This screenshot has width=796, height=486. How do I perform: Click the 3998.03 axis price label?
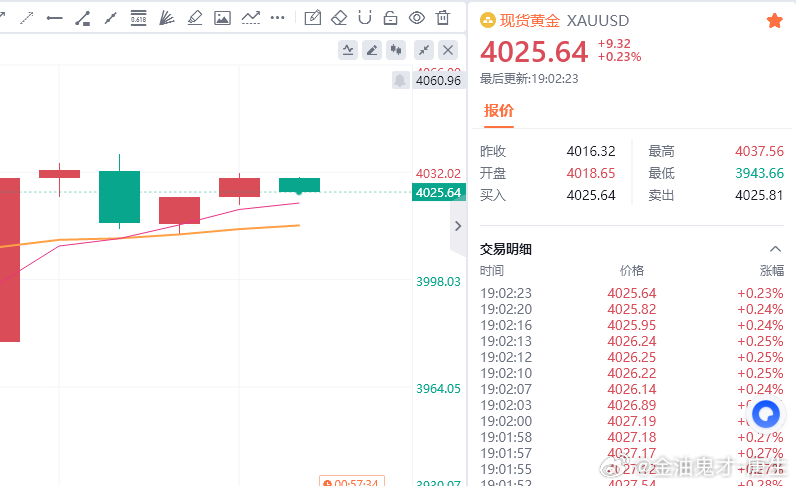tap(438, 281)
